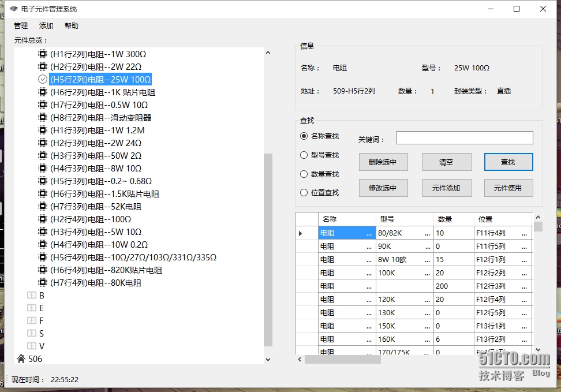Viewport: 561px width, 392px height.
Task: Click chip icon beside 80K电阻 row
Action: [x=43, y=282]
